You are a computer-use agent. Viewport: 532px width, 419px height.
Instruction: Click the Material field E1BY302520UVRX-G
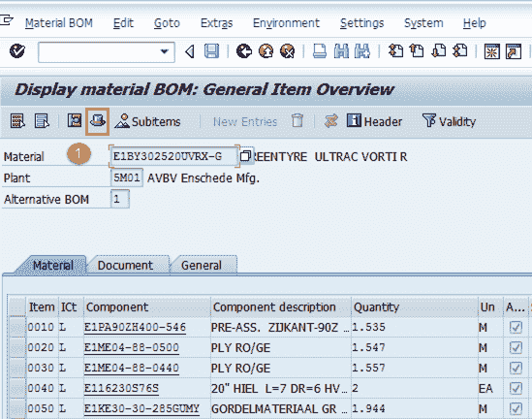coord(173,156)
